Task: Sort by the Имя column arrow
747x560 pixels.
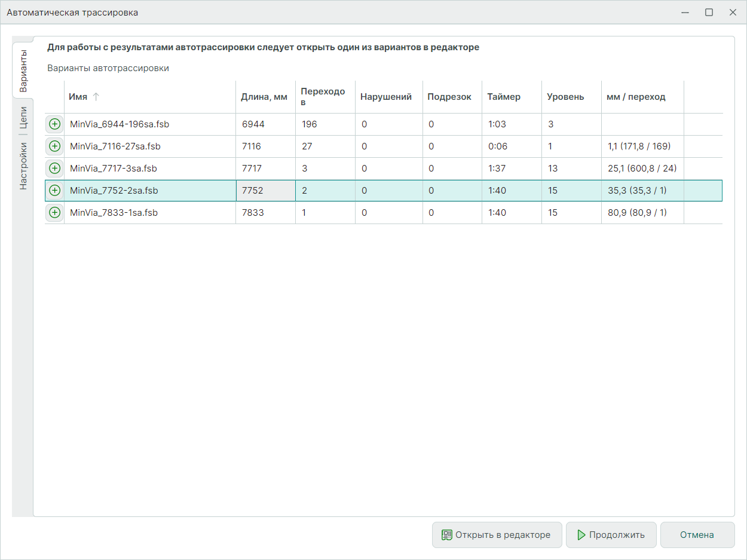Action: [96, 97]
